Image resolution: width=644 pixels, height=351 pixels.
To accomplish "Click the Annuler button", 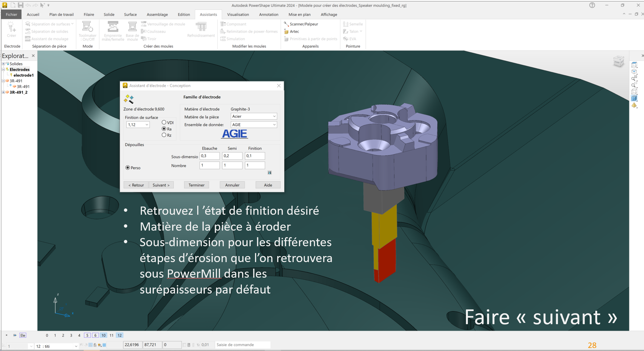I will [x=232, y=185].
